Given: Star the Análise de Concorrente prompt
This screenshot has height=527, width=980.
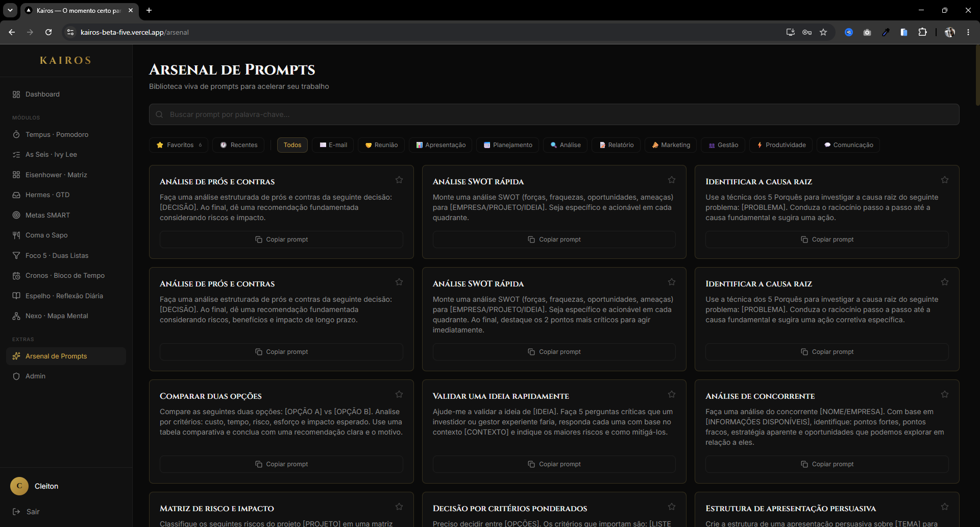Looking at the screenshot, I should tap(945, 394).
